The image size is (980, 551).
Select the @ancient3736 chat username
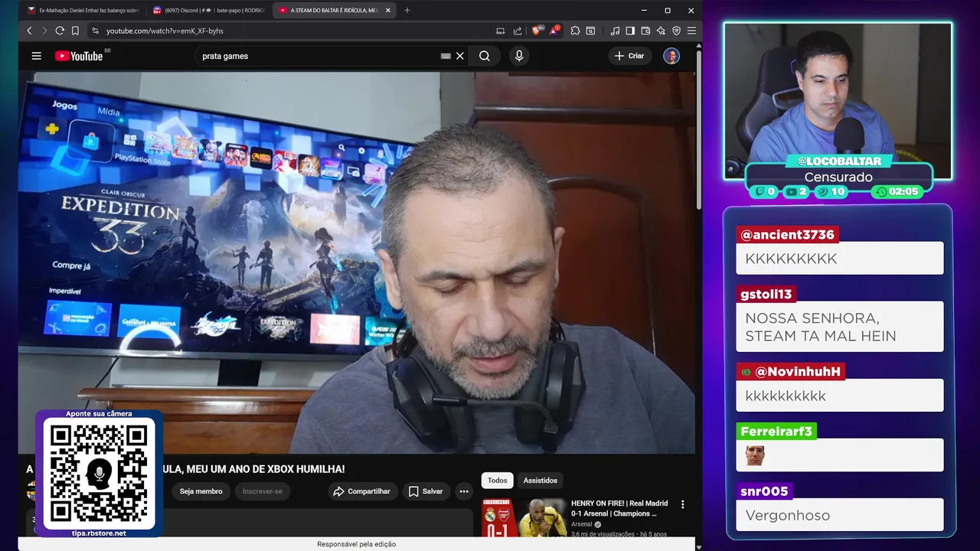[x=787, y=235]
